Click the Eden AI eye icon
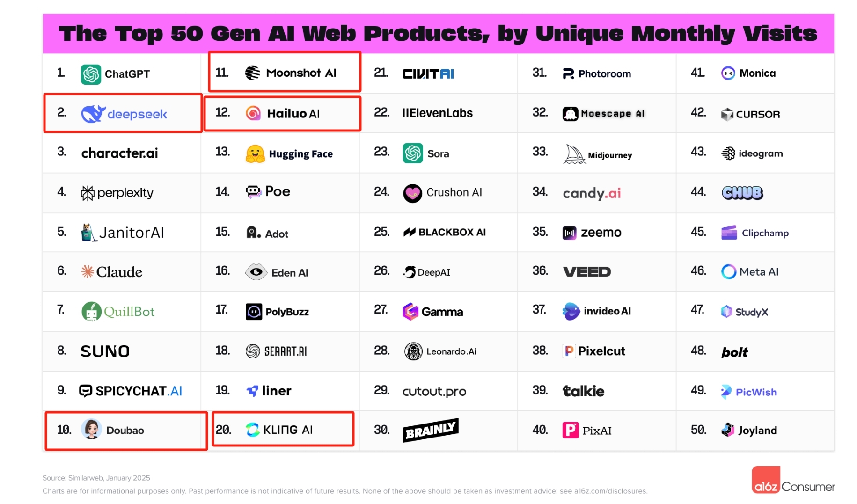 click(256, 272)
